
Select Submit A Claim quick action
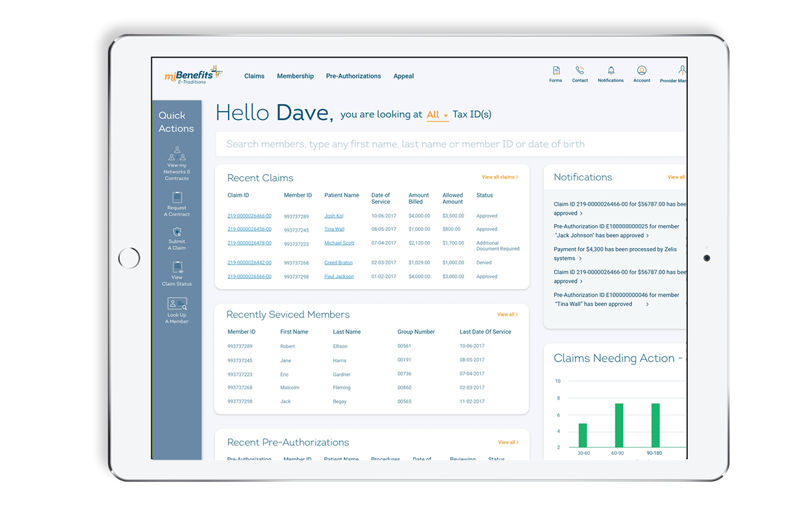click(177, 238)
